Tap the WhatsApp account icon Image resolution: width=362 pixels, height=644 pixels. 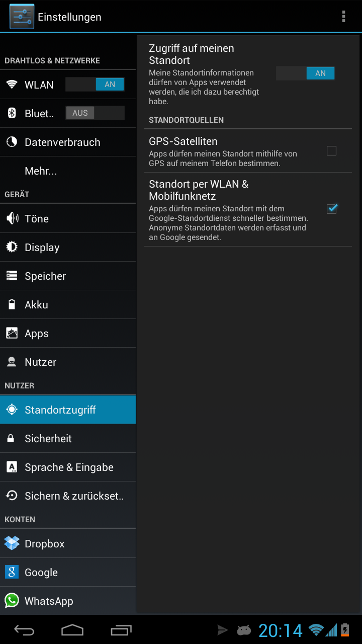pyautogui.click(x=12, y=601)
